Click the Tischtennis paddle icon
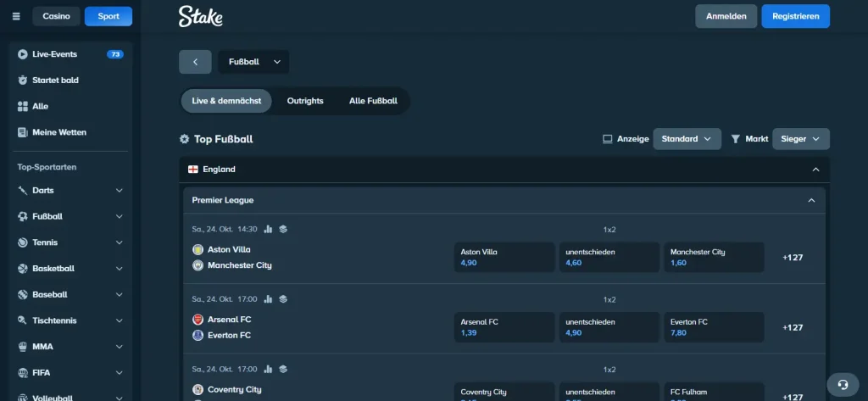The width and height of the screenshot is (868, 401). coord(23,320)
